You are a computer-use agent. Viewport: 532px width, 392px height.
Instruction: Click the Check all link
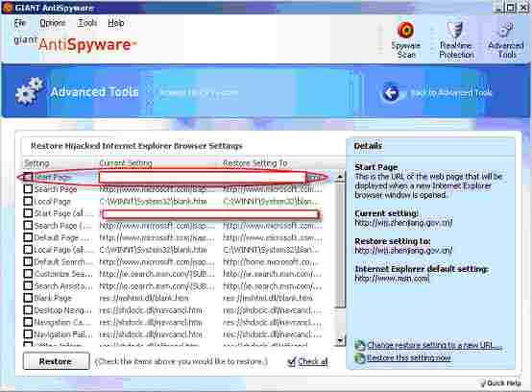tap(313, 362)
